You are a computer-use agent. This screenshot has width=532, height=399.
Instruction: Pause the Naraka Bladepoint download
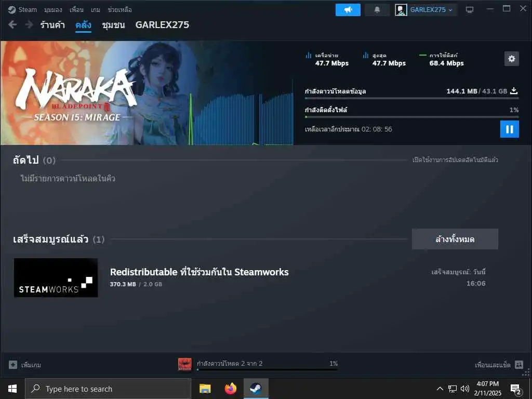(510, 129)
